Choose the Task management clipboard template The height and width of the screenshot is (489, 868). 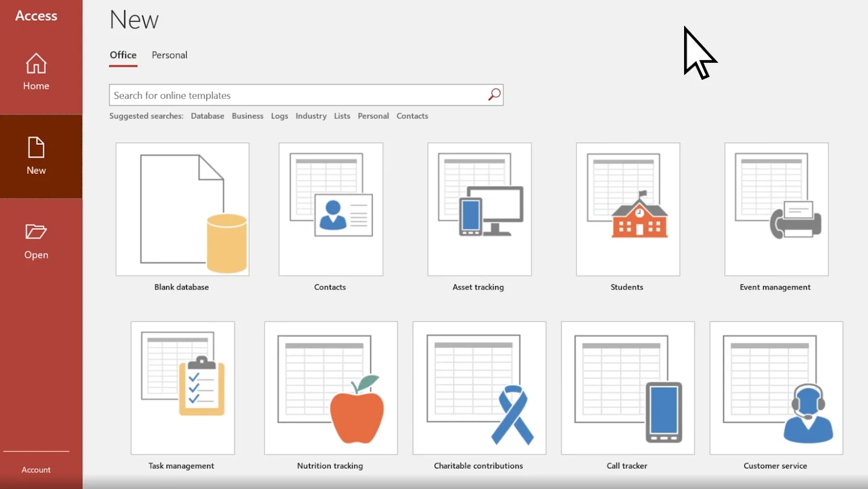pos(183,388)
